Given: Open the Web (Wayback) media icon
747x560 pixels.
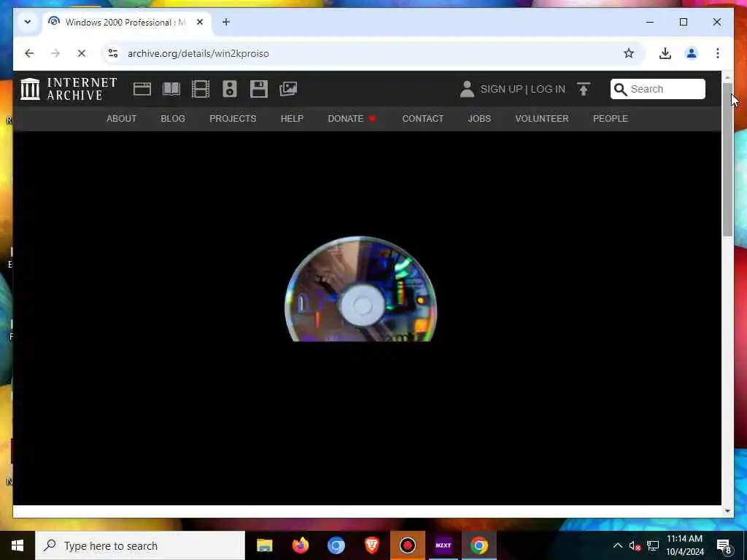Looking at the screenshot, I should click(142, 89).
